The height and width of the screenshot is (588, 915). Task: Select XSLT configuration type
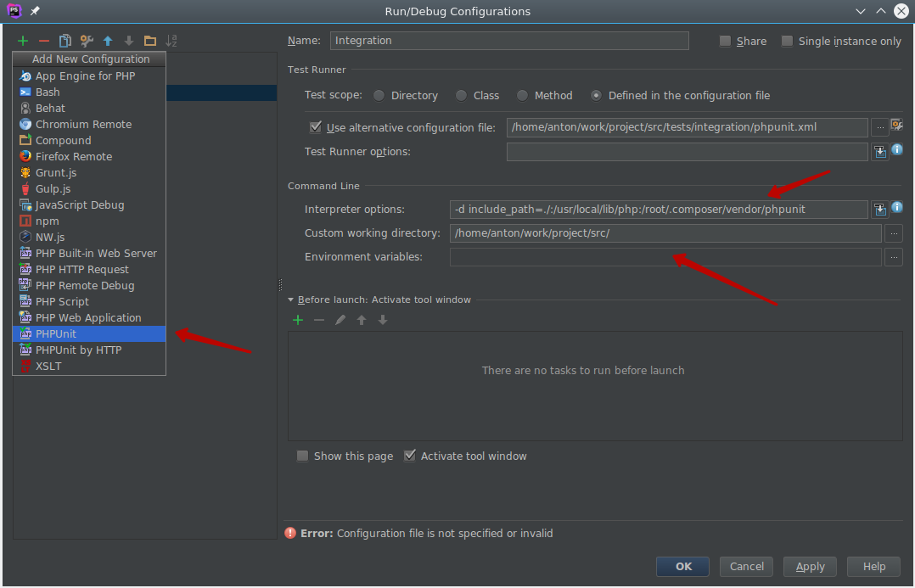[89, 367]
